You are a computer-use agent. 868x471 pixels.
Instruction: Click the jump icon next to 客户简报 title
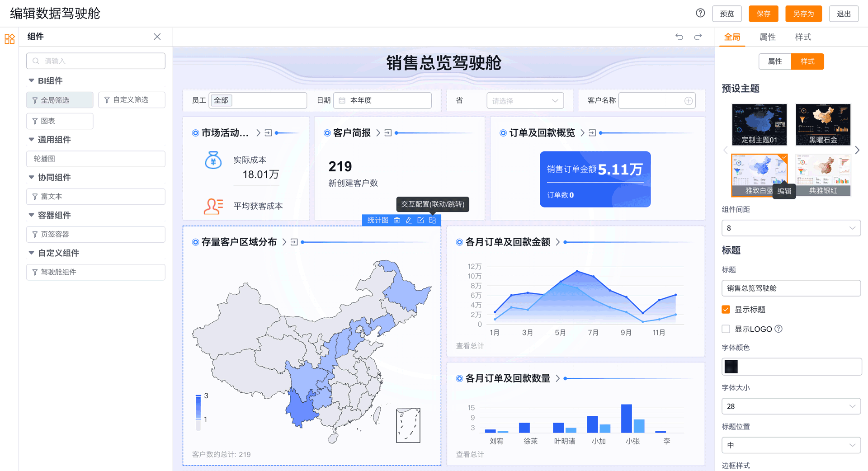pos(388,133)
